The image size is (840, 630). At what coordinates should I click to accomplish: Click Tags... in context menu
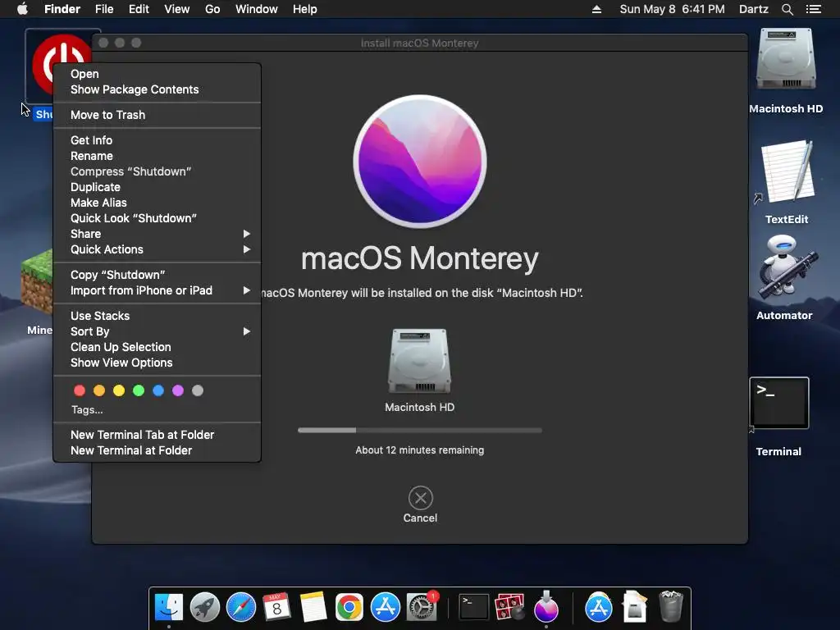[x=87, y=410]
